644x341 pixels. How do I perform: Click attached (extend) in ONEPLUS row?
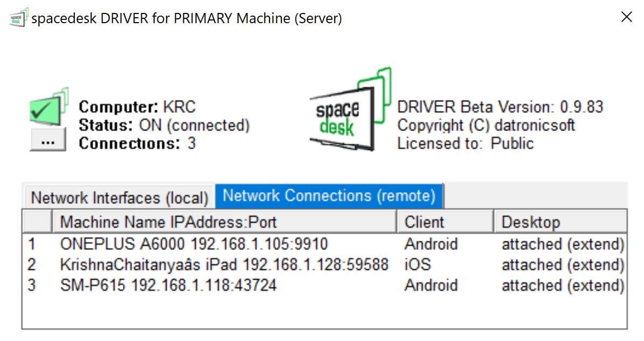563,244
